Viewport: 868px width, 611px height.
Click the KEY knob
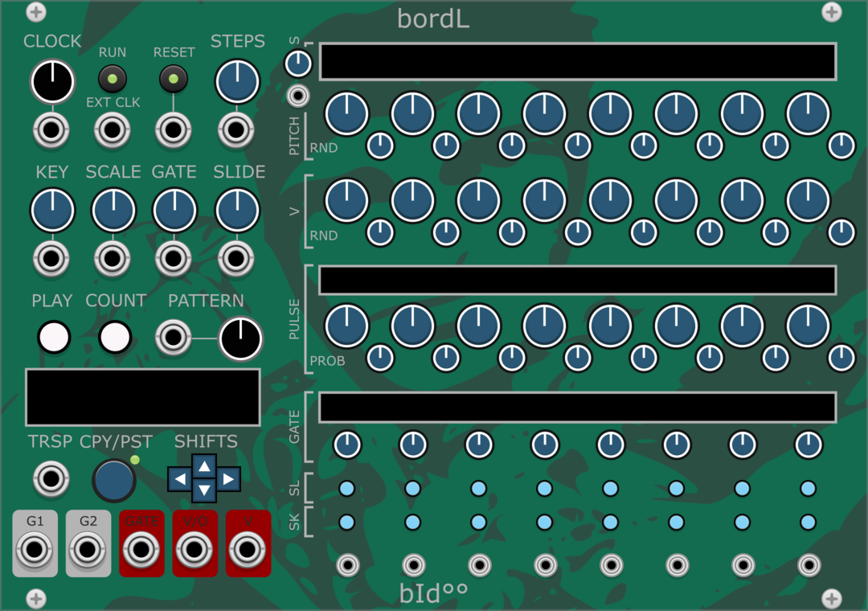(x=52, y=210)
